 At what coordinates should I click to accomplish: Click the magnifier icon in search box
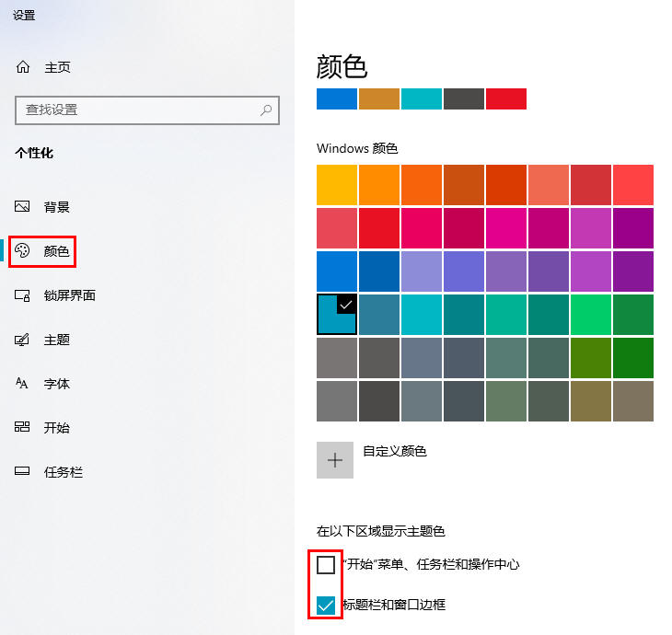click(x=266, y=110)
